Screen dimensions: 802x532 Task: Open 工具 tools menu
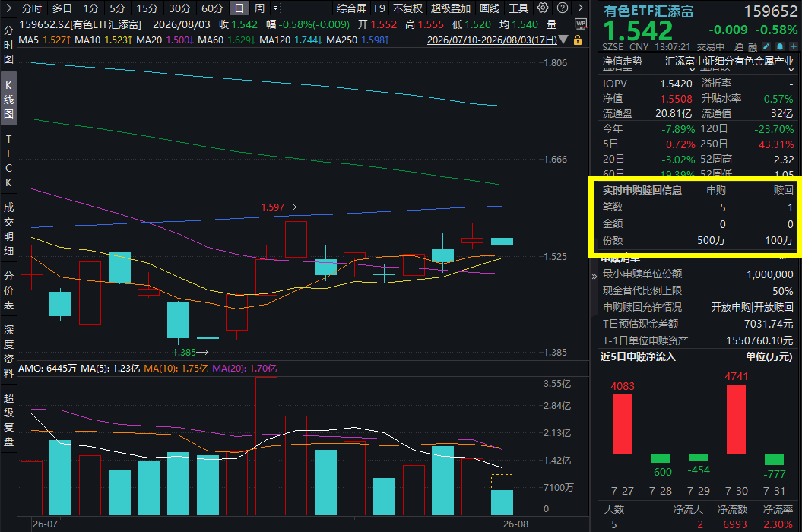[x=518, y=8]
